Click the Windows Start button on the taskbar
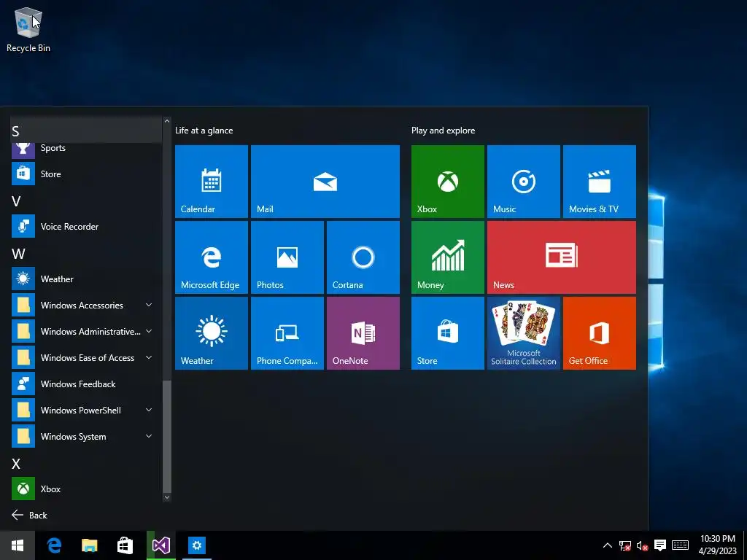747x560 pixels. [18, 545]
